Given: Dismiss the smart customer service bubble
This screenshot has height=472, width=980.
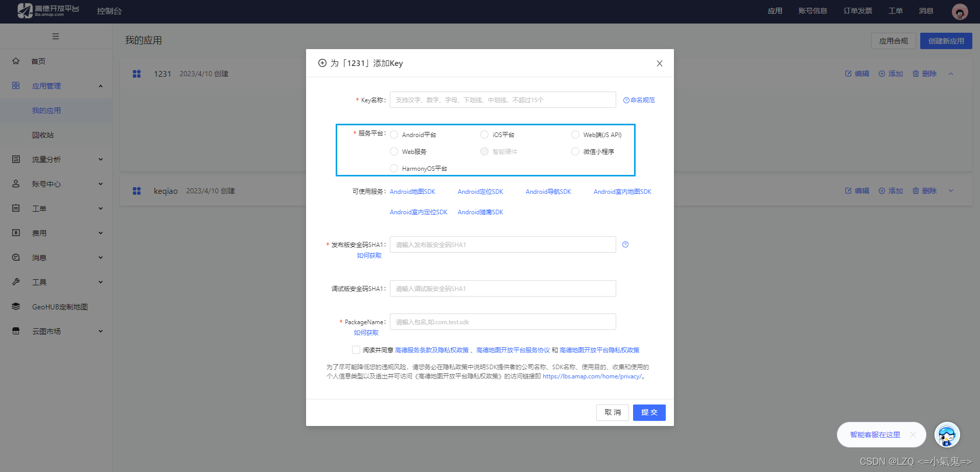Looking at the screenshot, I should pyautogui.click(x=913, y=435).
